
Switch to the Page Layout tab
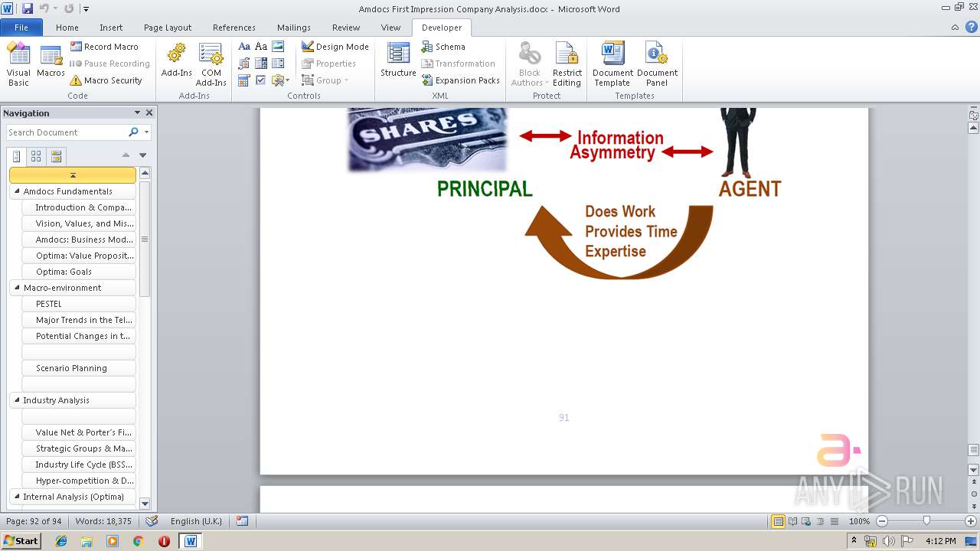point(168,28)
